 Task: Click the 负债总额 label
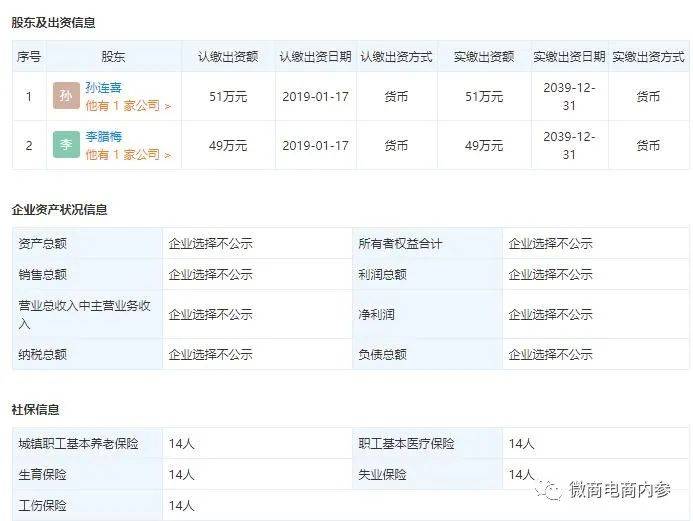pyautogui.click(x=382, y=354)
